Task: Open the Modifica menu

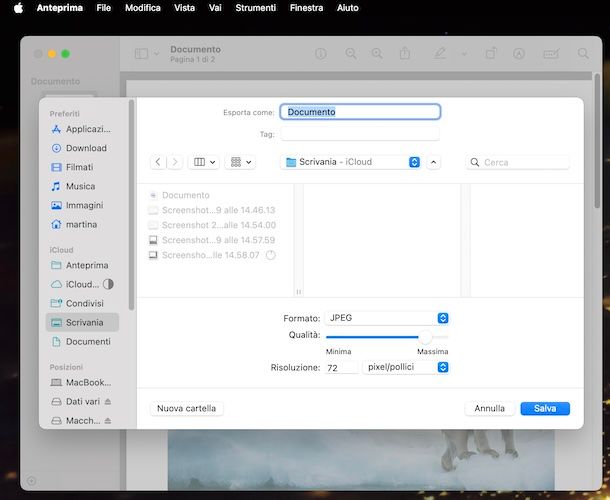Action: point(143,8)
